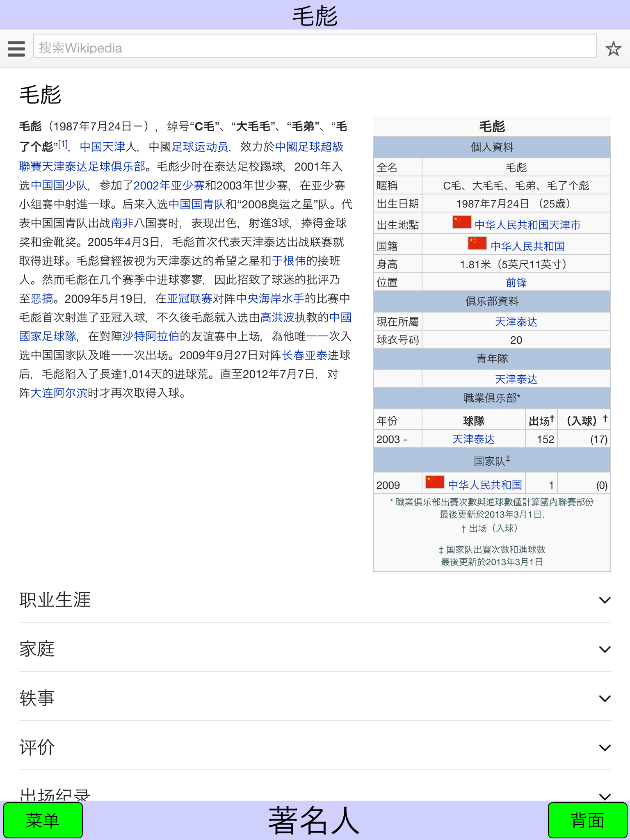The height and width of the screenshot is (840, 630).
Task: Expand the 职业生涯 section
Action: (x=315, y=600)
